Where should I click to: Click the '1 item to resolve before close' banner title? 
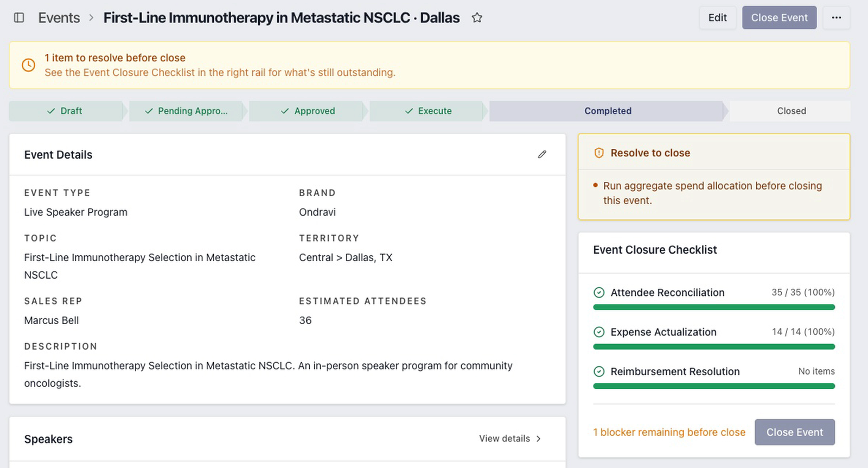(115, 58)
